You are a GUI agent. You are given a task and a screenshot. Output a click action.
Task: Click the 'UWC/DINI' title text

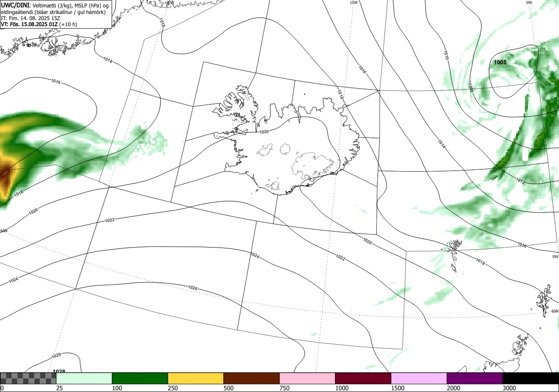pyautogui.click(x=15, y=5)
